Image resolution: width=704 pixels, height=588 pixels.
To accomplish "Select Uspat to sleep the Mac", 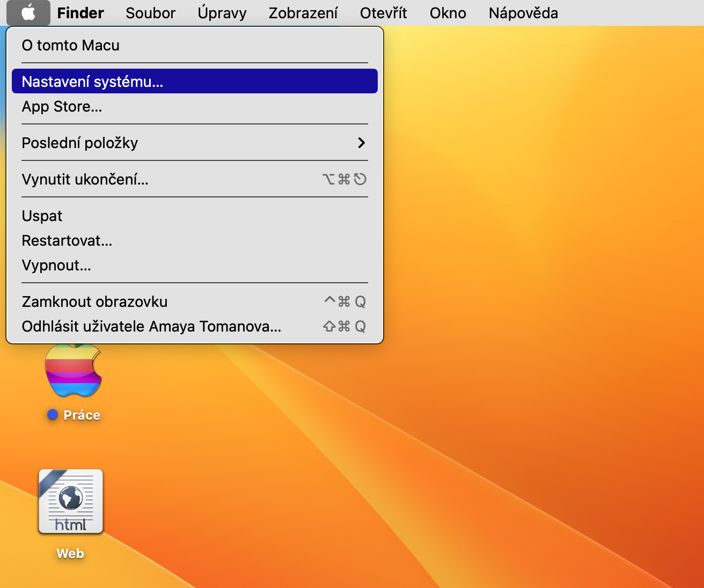I will point(195,216).
